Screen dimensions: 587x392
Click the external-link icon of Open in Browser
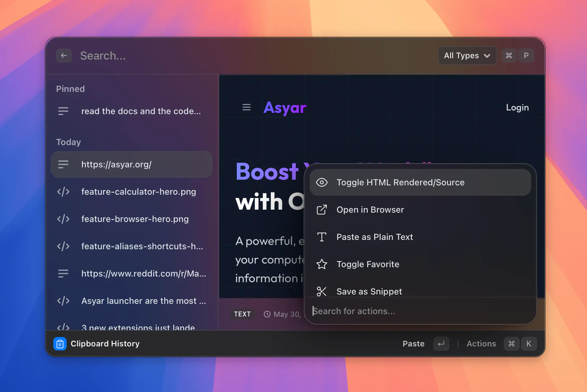coord(322,210)
